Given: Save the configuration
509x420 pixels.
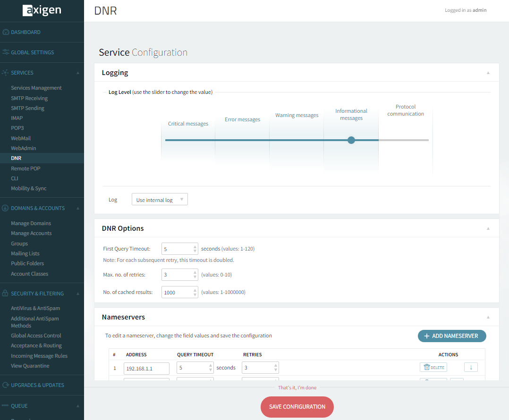Looking at the screenshot, I should pos(297,407).
